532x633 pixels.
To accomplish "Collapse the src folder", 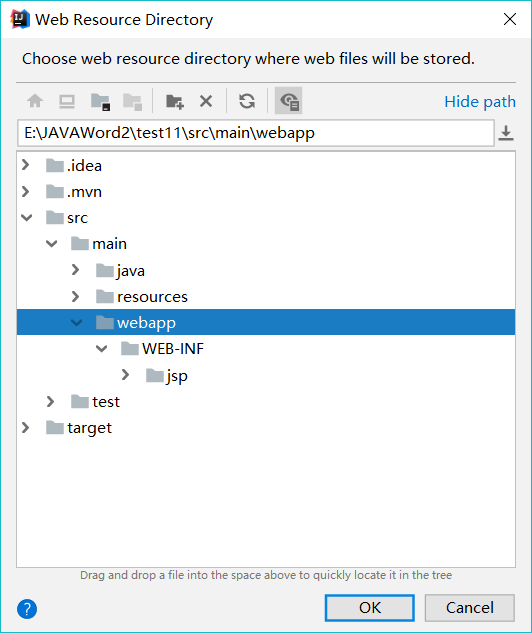I will [x=27, y=218].
